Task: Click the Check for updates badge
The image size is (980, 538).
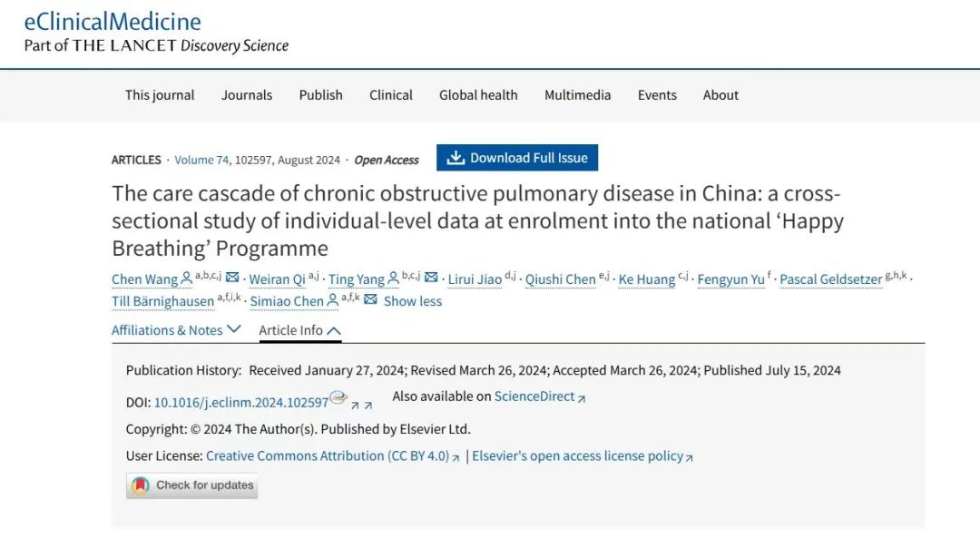Action: (192, 485)
